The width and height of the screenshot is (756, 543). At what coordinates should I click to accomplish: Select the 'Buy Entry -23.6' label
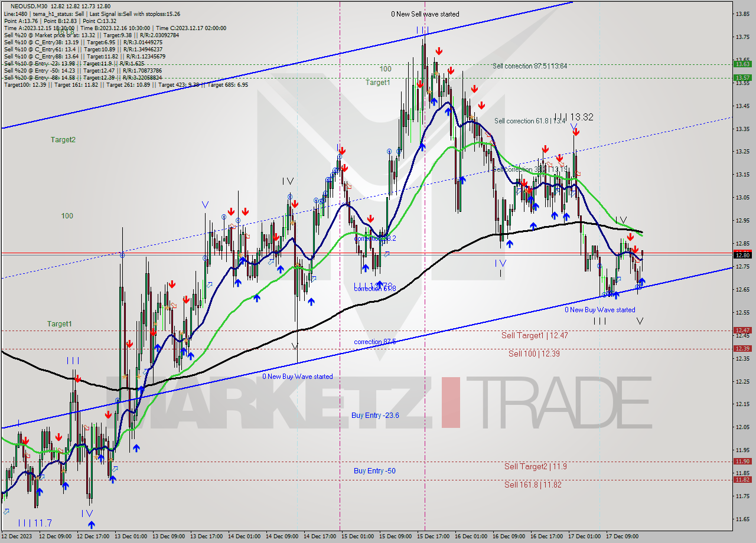pyautogui.click(x=375, y=416)
